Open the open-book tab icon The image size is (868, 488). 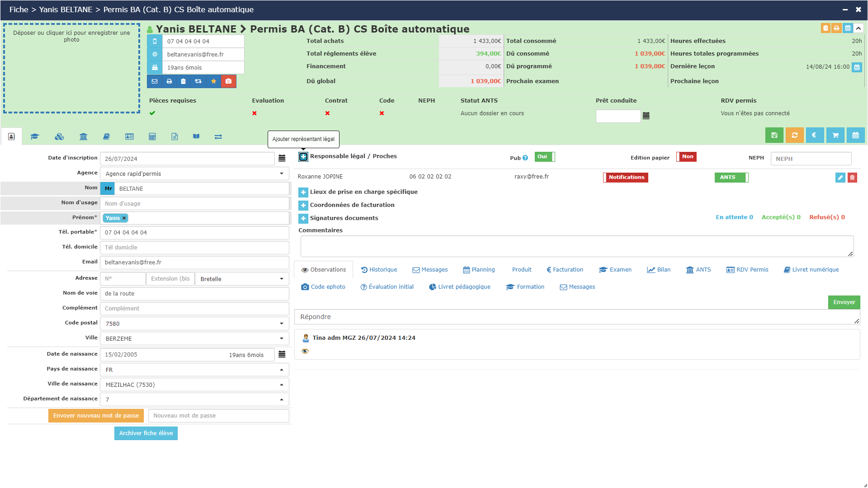click(x=196, y=136)
